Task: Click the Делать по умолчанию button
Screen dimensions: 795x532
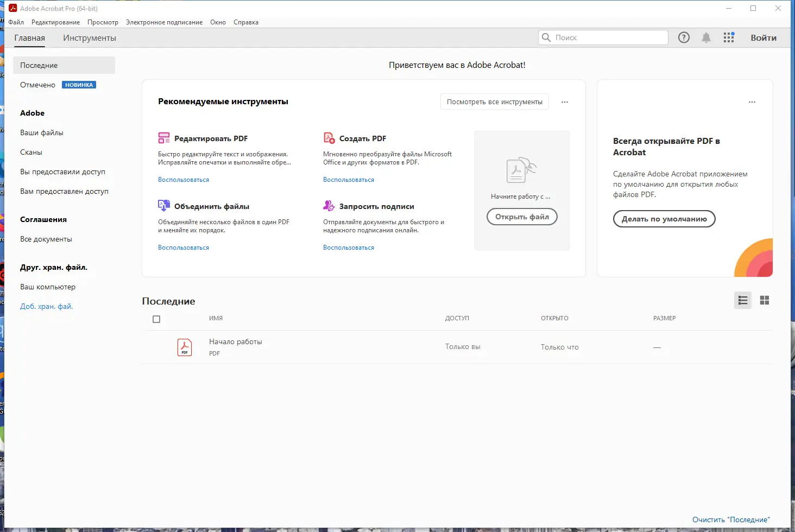Action: [x=664, y=219]
